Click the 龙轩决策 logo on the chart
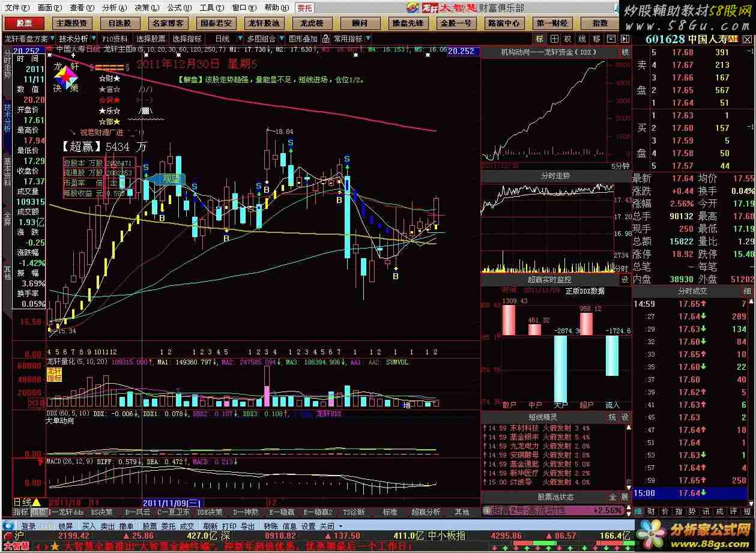The image size is (756, 553). click(x=65, y=77)
